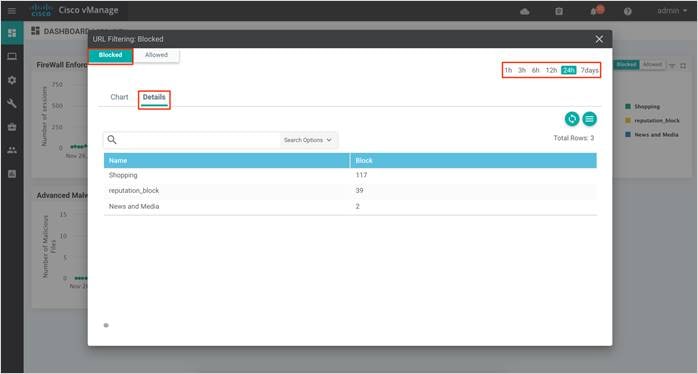Switch to the Details tab
The height and width of the screenshot is (374, 698).
(154, 97)
